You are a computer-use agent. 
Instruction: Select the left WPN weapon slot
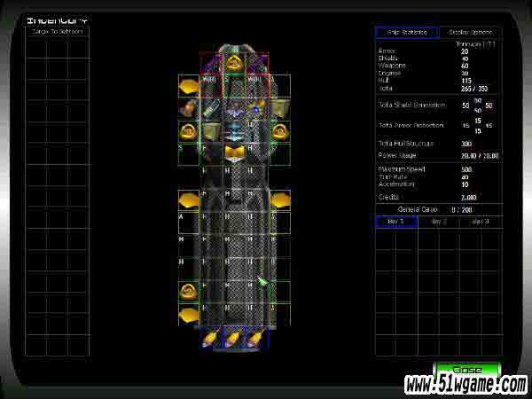[x=211, y=86]
